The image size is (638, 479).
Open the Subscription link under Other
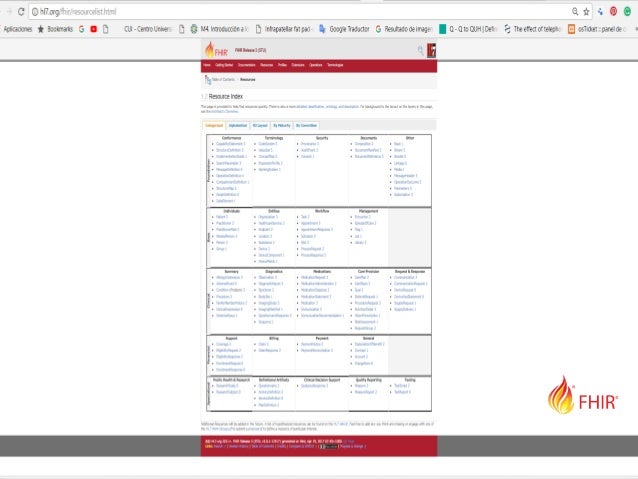coord(403,195)
